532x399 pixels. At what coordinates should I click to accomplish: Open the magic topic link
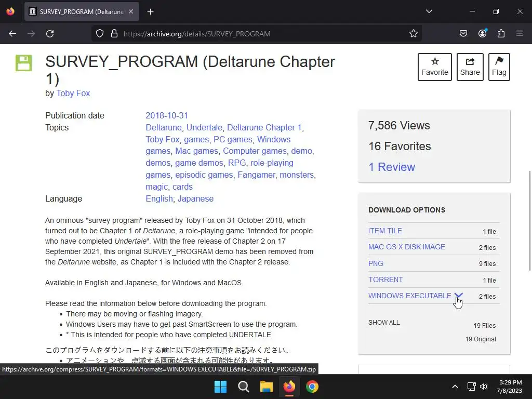tap(157, 187)
